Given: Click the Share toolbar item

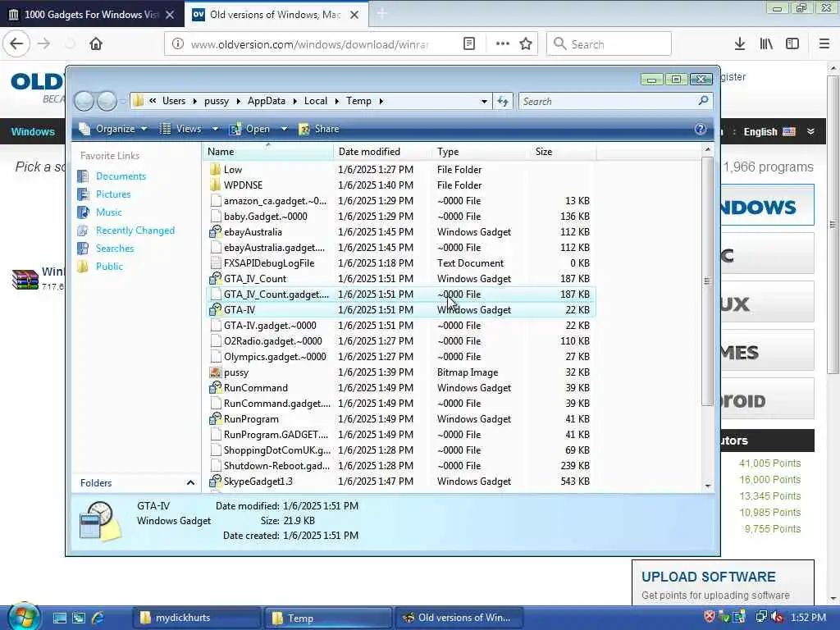Looking at the screenshot, I should pos(319,129).
